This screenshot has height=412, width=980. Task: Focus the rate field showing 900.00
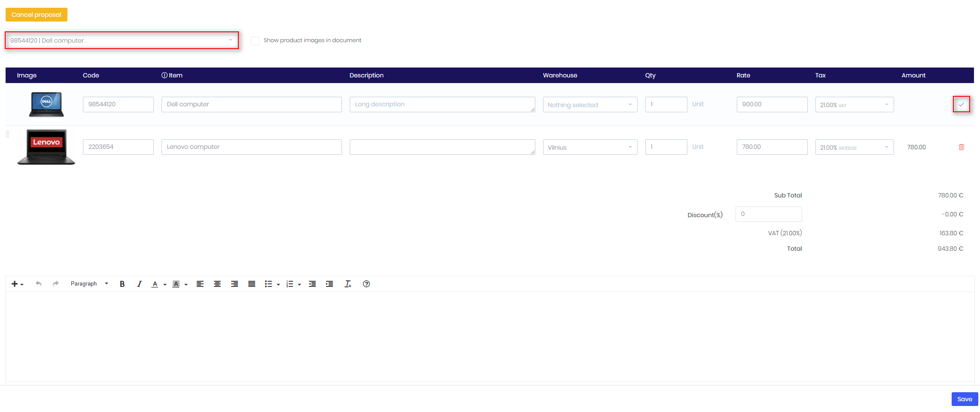(x=772, y=105)
